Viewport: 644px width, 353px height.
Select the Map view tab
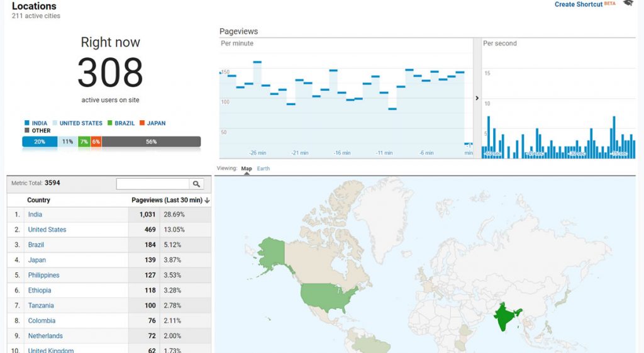[x=247, y=169]
